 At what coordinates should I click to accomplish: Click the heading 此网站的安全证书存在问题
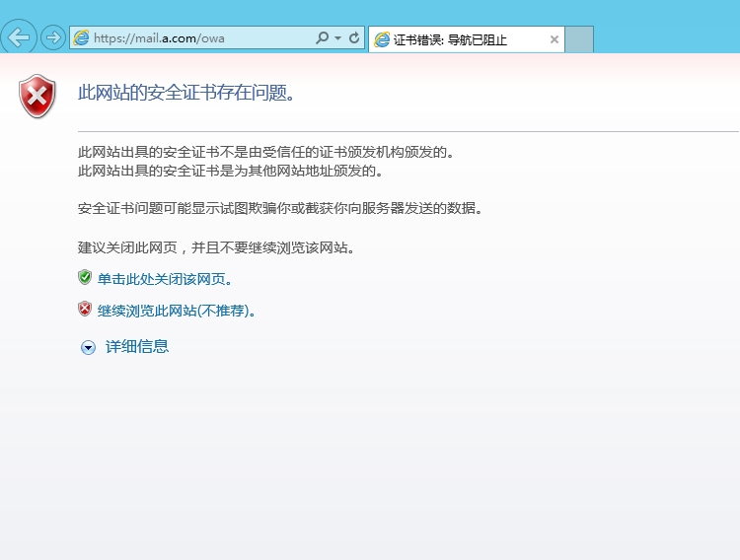186,93
